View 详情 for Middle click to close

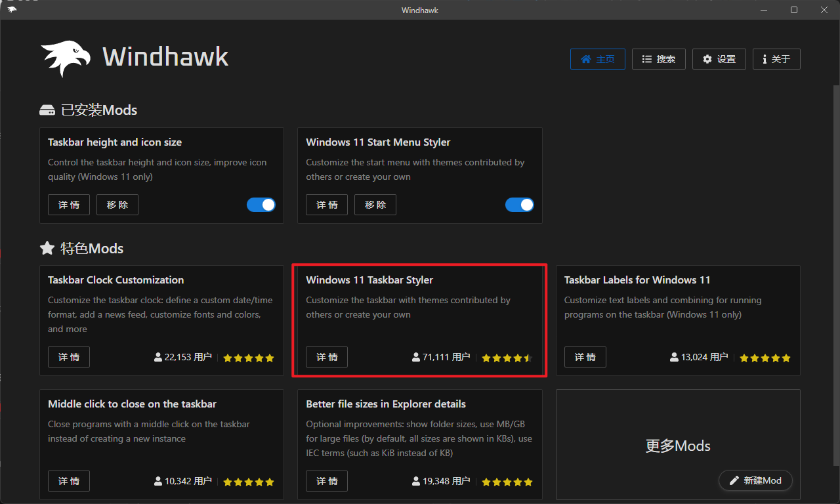tap(69, 481)
